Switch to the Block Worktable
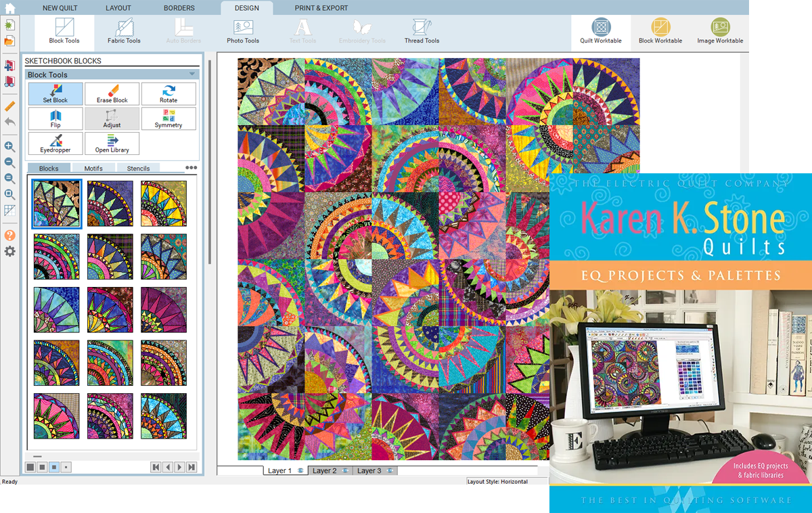Image resolution: width=812 pixels, height=513 pixels. (660, 32)
